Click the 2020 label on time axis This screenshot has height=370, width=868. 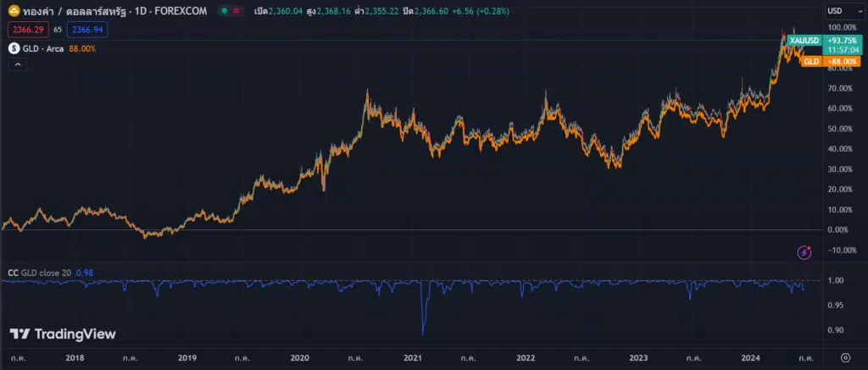tap(299, 358)
